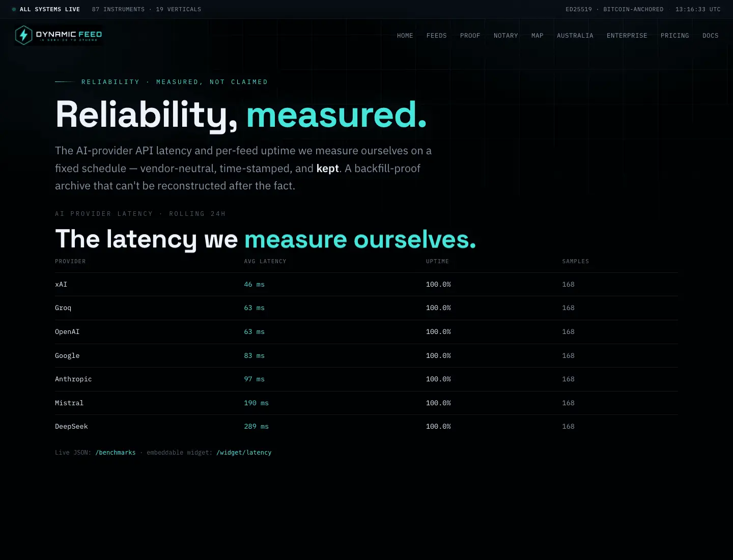Open the Home nav item

405,36
